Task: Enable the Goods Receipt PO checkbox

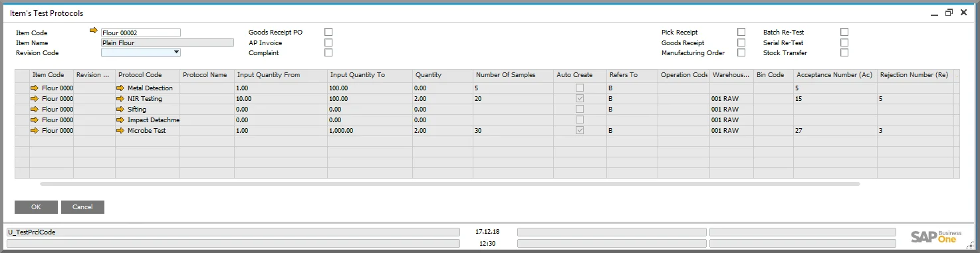Action: tap(328, 32)
